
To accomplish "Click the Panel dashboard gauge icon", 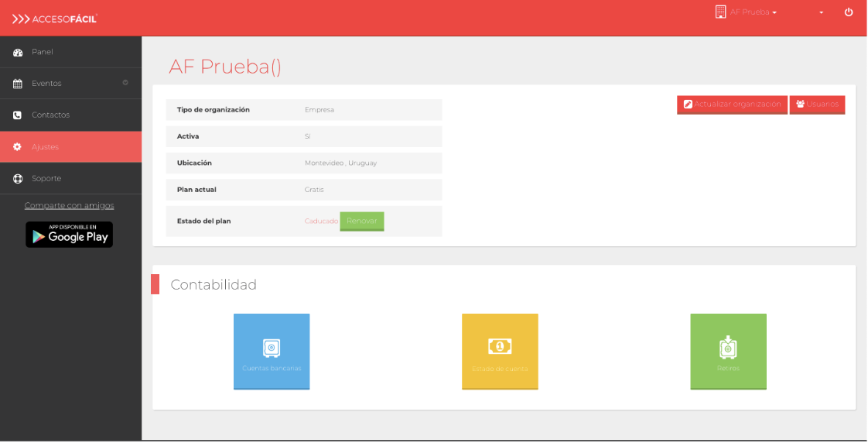I will [18, 53].
